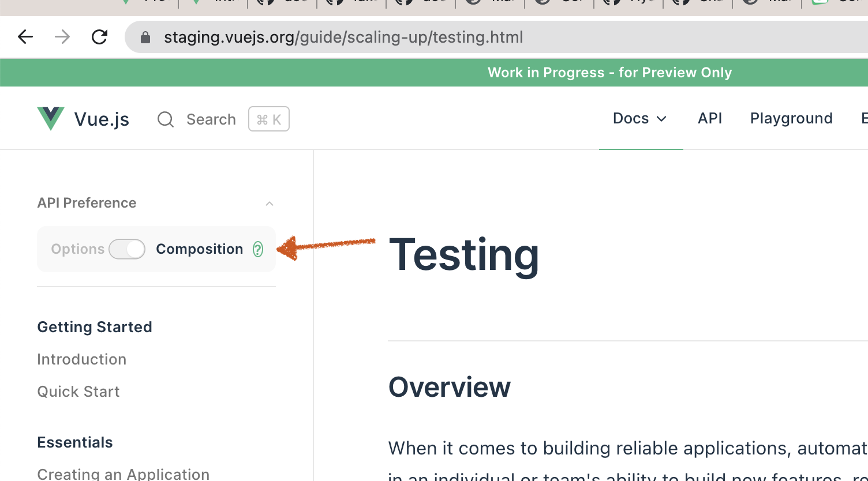Click the Composition label beside the switch
Viewport: 868px width, 481px height.
(x=200, y=249)
